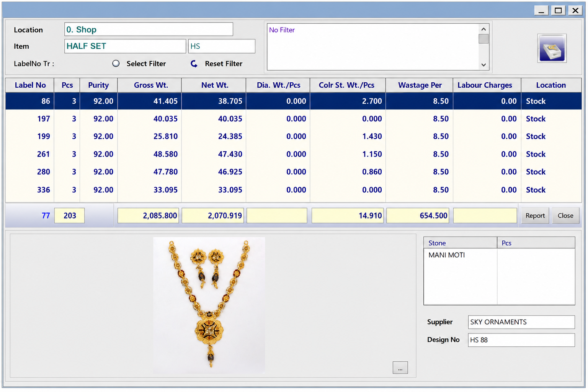Click the Reset Filter arrow icon
Screen dimensions: 588x392
point(194,64)
